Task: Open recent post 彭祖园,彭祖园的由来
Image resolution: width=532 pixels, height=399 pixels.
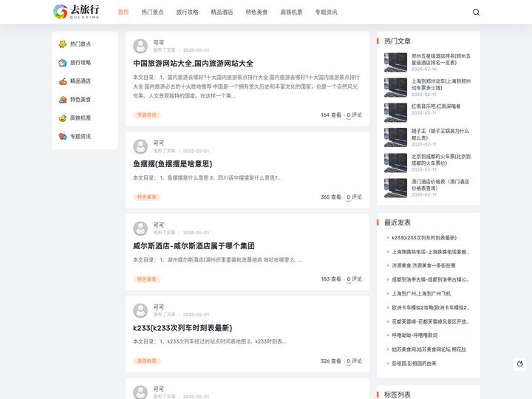Action: click(x=414, y=364)
